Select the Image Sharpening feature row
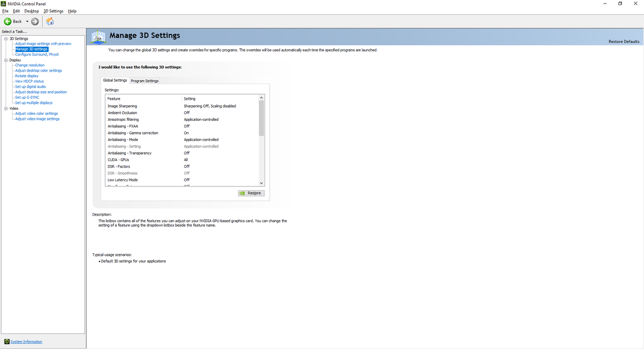 (182, 106)
